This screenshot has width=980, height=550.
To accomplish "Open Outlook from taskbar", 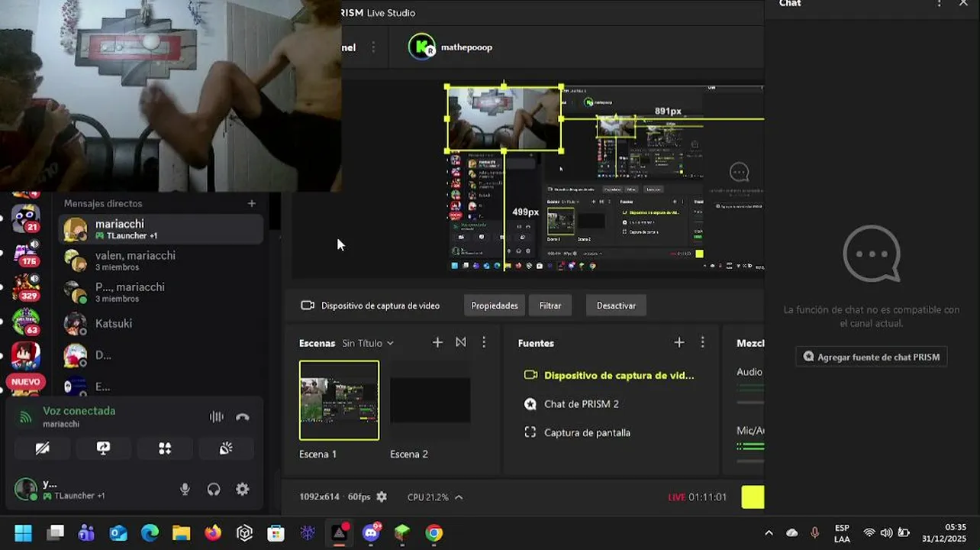I will tap(118, 533).
